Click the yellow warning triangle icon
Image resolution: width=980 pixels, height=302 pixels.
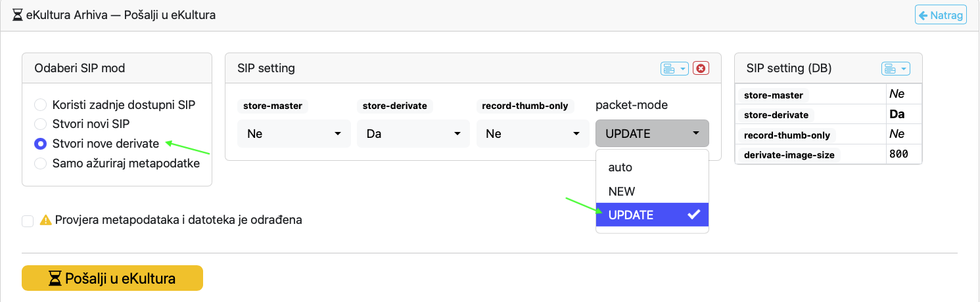tap(45, 221)
